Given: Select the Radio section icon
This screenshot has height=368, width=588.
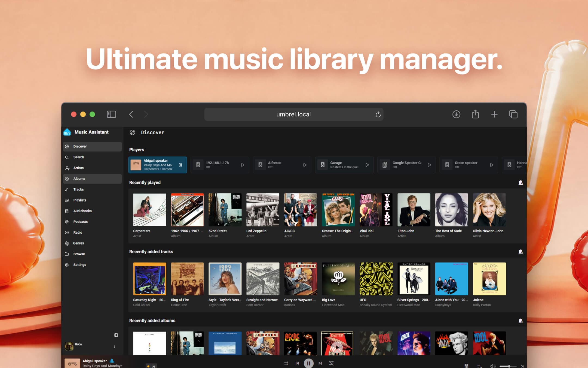Looking at the screenshot, I should click(67, 232).
